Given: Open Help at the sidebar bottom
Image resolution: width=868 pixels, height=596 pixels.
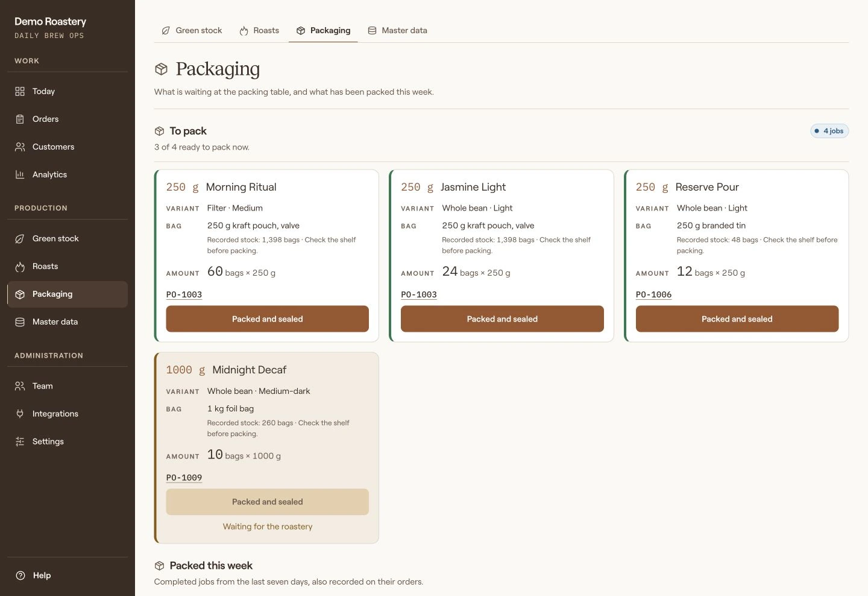Looking at the screenshot, I should click(68, 575).
